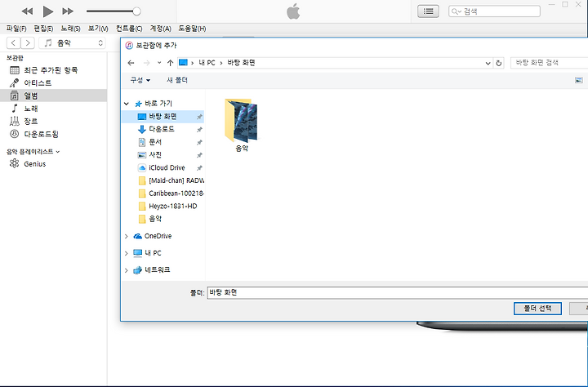Click the pin icon beside 문서
The height and width of the screenshot is (387, 588).
pyautogui.click(x=199, y=143)
